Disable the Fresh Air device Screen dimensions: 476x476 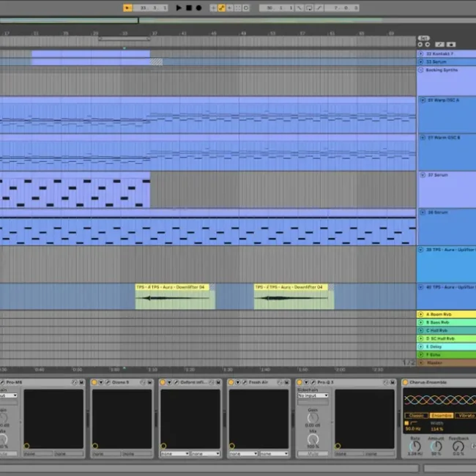(231, 382)
